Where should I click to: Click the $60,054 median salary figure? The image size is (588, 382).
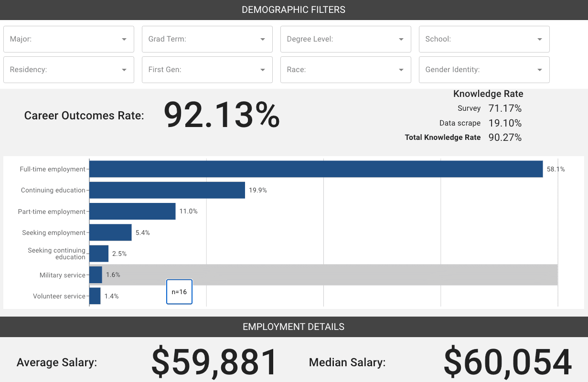tap(507, 362)
